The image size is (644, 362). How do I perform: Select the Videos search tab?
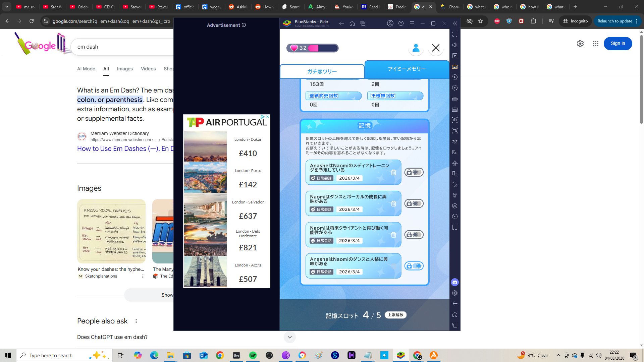coord(148,69)
